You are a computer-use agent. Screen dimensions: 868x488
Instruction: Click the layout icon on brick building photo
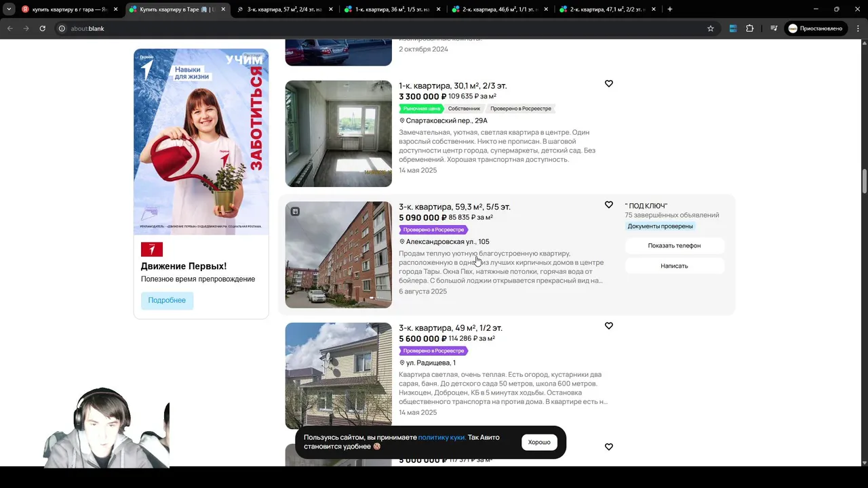click(295, 211)
